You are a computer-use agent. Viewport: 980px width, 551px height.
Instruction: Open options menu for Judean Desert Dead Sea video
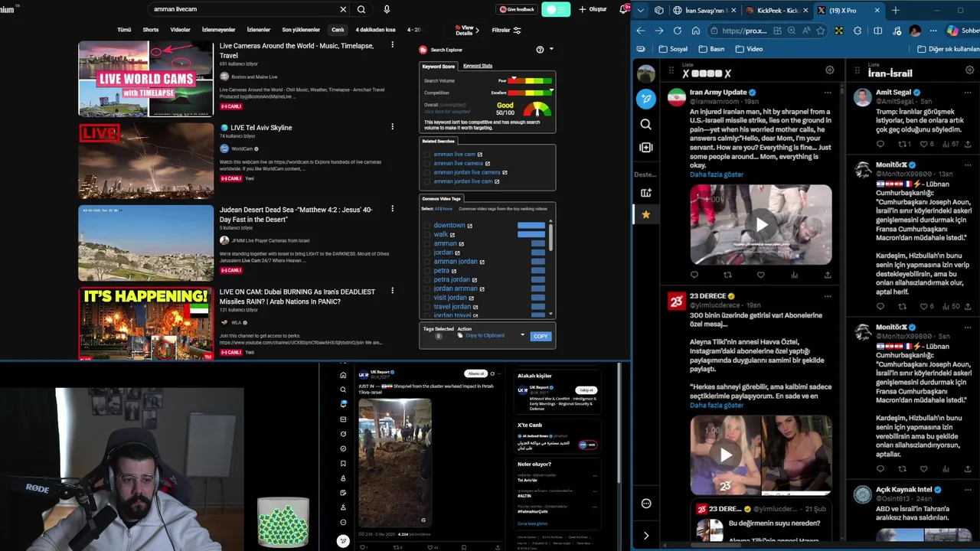[x=392, y=209]
